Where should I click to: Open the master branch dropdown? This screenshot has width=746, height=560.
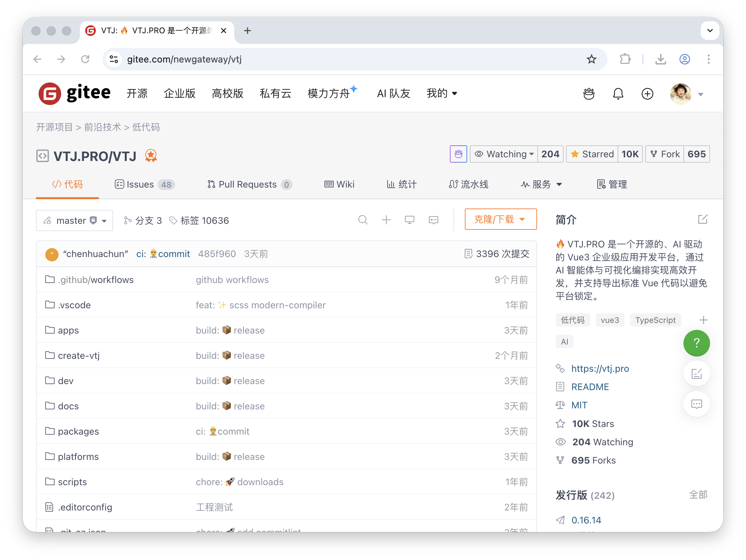(75, 220)
